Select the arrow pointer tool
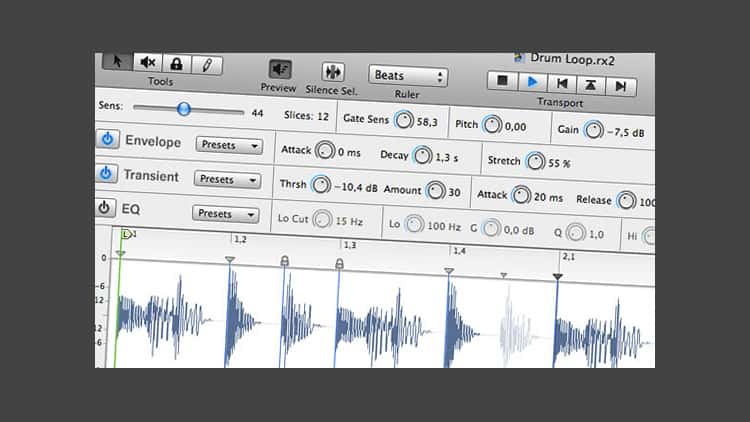 coord(117,62)
